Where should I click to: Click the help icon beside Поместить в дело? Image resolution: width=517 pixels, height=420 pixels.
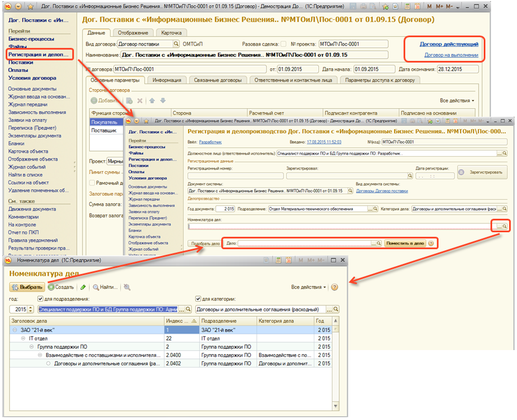(431, 244)
